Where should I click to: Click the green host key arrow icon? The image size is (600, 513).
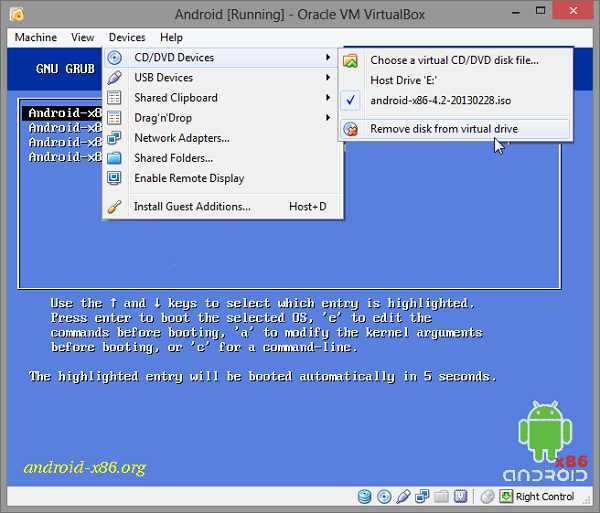(x=506, y=497)
